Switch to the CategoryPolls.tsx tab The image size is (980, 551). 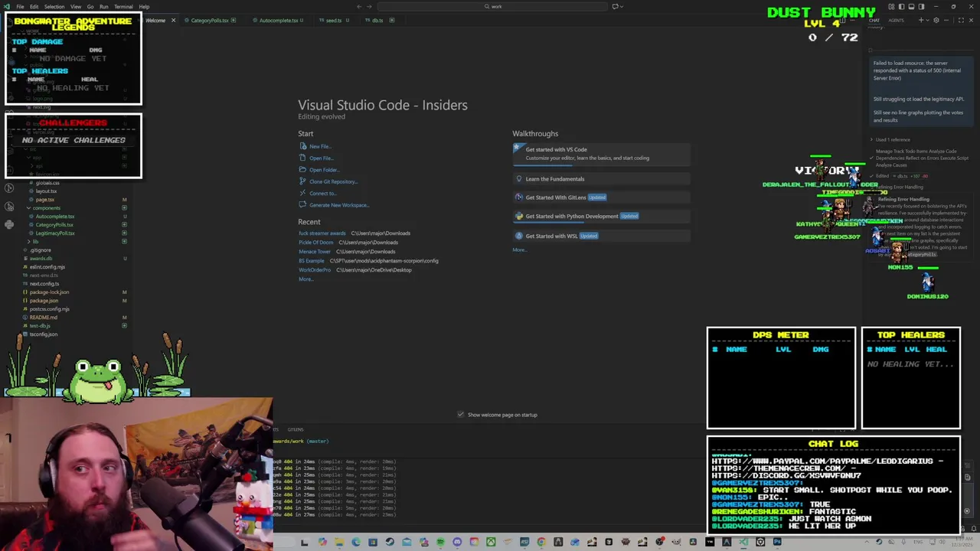[210, 21]
